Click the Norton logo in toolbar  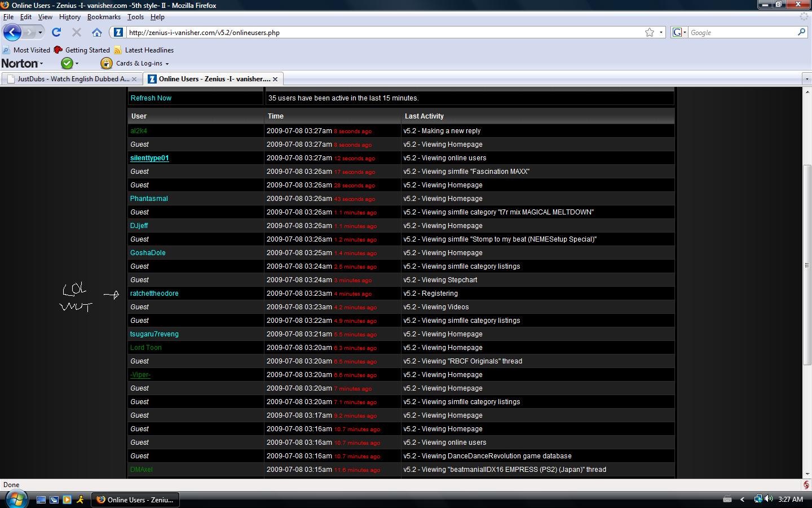point(20,63)
